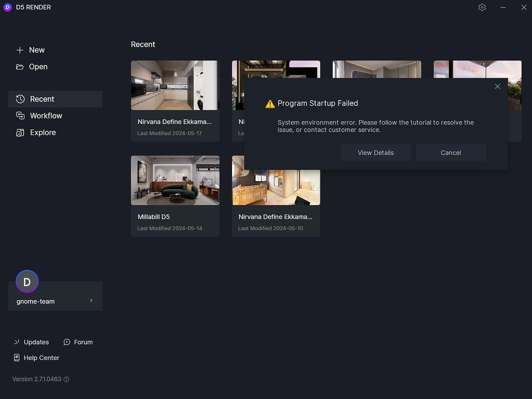This screenshot has width=532, height=399.
Task: Click the purple D user avatar
Action: [27, 282]
